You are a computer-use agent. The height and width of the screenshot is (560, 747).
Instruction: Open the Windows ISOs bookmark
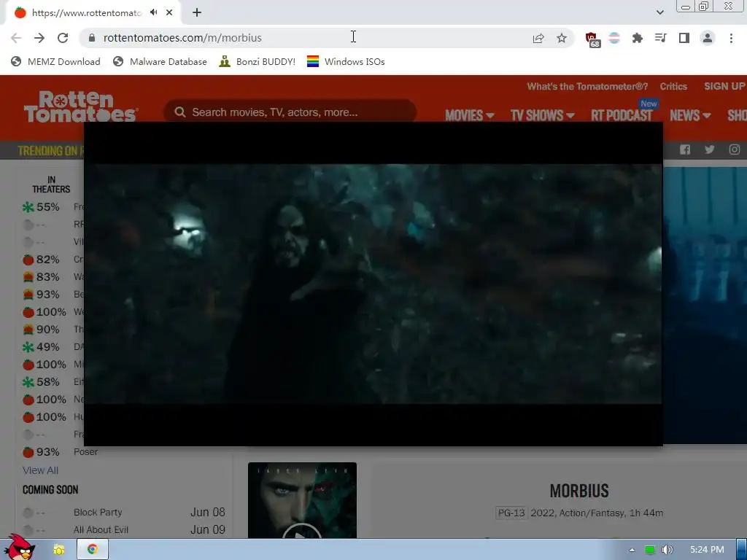pos(346,61)
